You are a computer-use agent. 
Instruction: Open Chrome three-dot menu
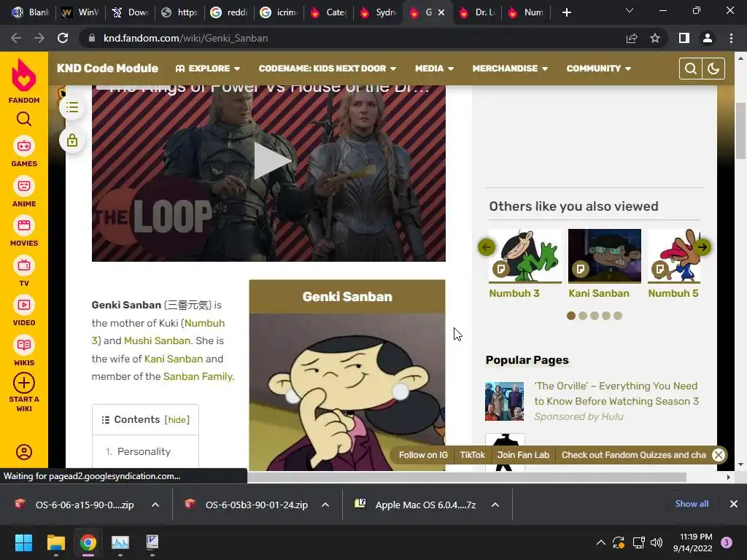point(731,38)
